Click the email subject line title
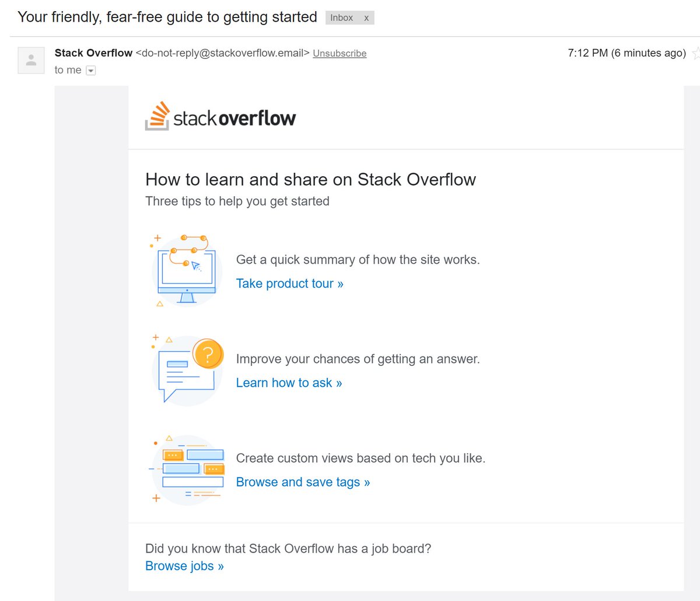Screen dimensions: 700x601 167,17
